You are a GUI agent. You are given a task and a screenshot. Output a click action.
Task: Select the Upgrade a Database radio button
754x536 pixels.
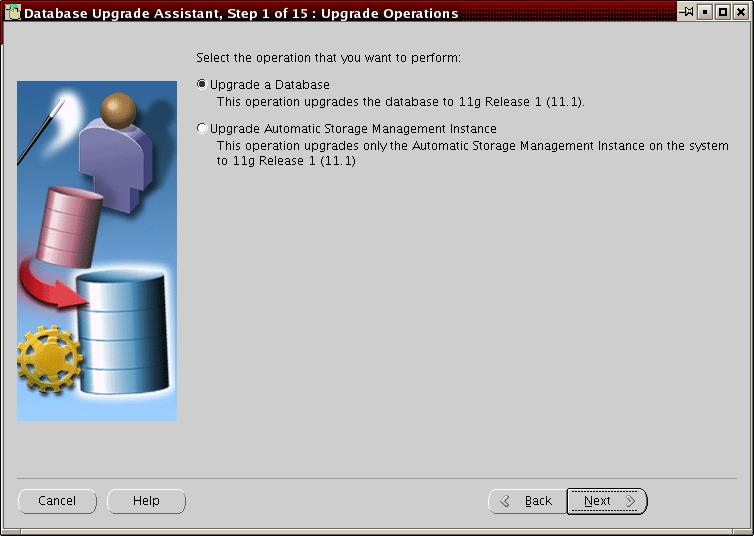tap(202, 85)
